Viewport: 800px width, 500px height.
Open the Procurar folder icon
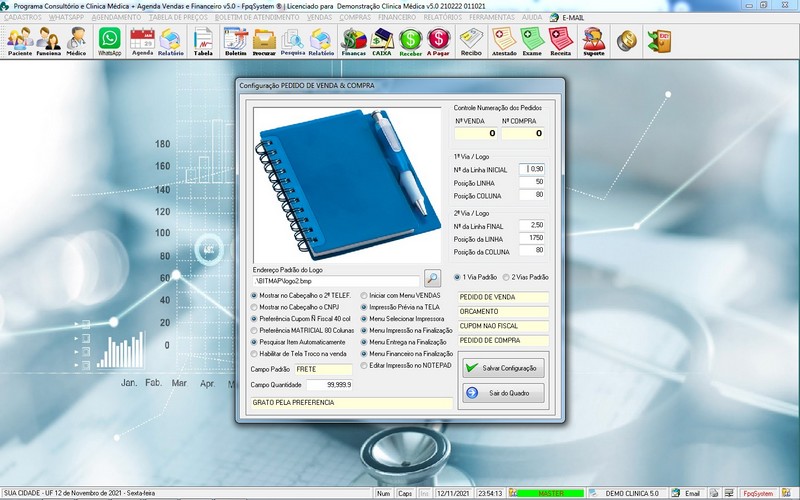(264, 41)
